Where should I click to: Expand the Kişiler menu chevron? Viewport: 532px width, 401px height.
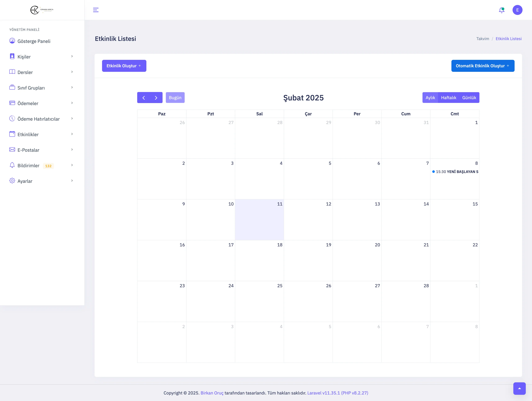[72, 56]
